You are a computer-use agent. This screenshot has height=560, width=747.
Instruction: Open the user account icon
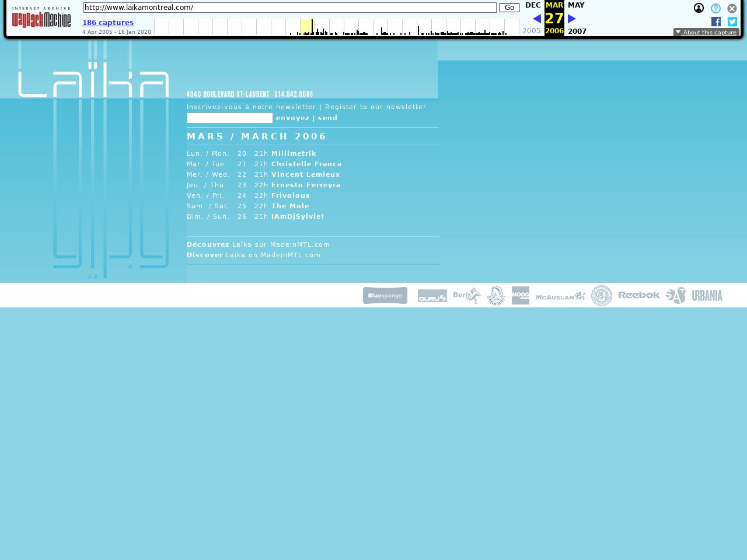[x=699, y=8]
